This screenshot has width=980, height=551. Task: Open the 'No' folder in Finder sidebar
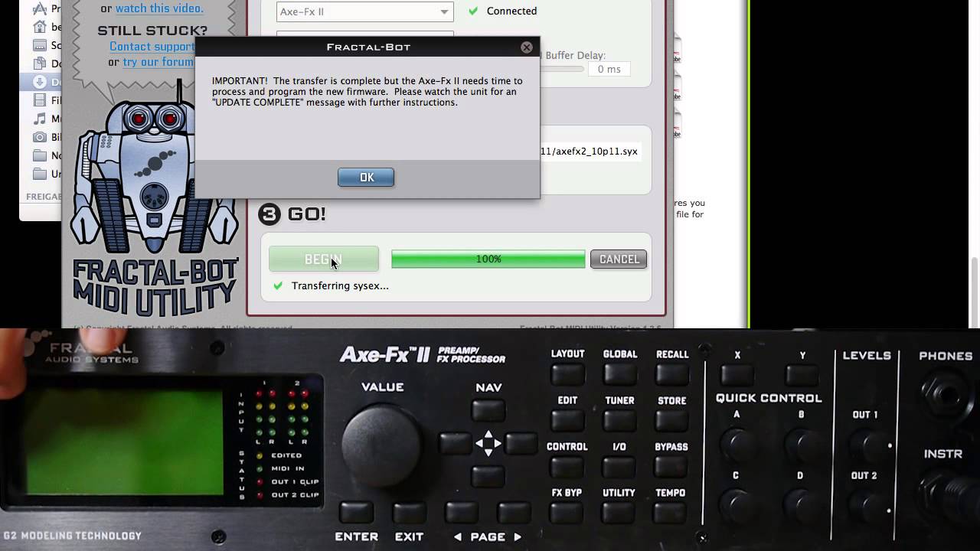pyautogui.click(x=38, y=155)
